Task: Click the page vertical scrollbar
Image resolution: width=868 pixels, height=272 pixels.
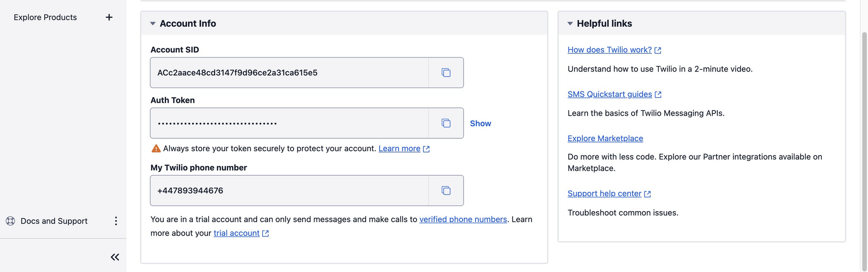Action: 864,151
